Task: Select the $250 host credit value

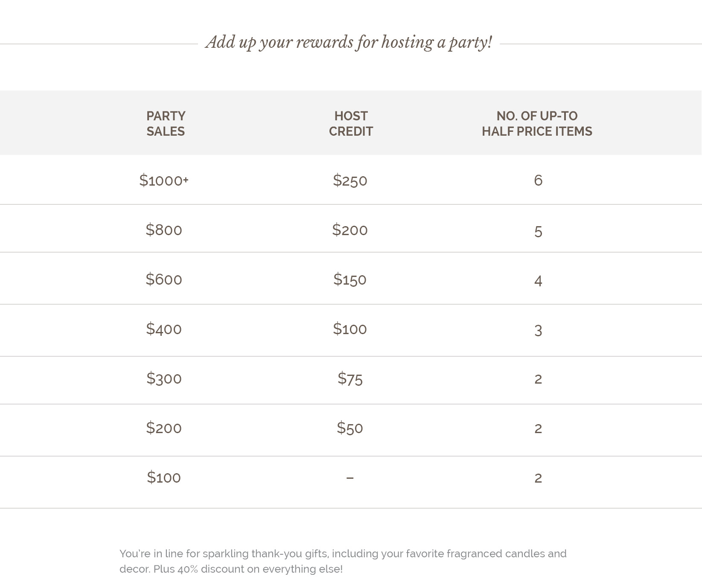Action: click(x=350, y=180)
